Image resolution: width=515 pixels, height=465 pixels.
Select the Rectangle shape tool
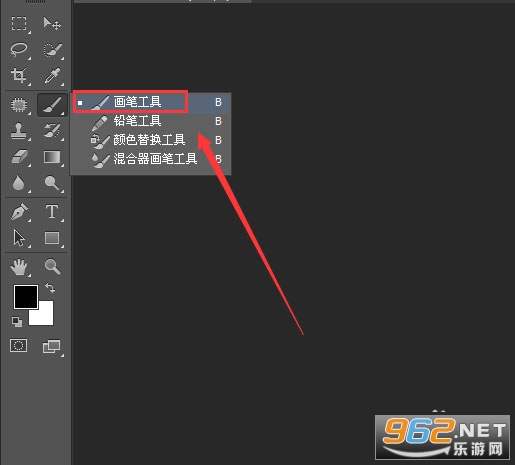point(52,238)
